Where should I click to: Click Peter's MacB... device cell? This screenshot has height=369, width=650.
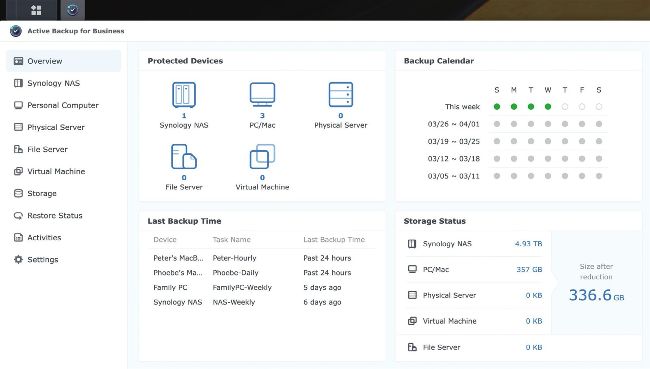coord(178,258)
